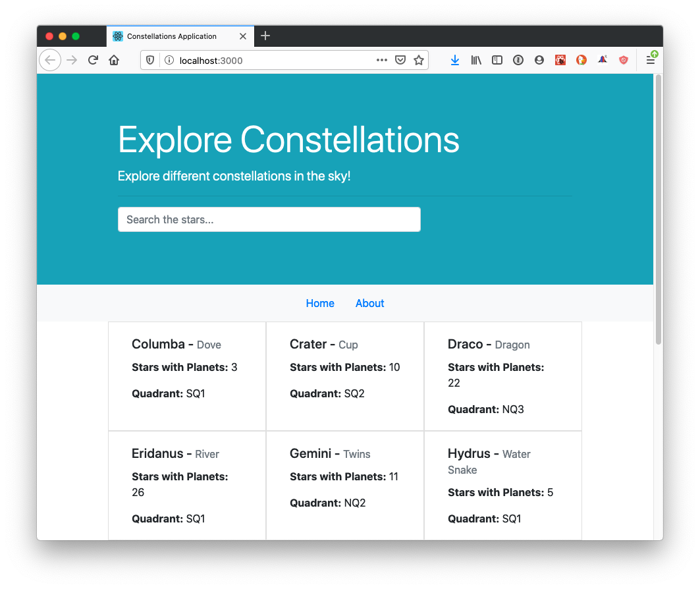
Task: Save page to Pocket
Action: 400,60
